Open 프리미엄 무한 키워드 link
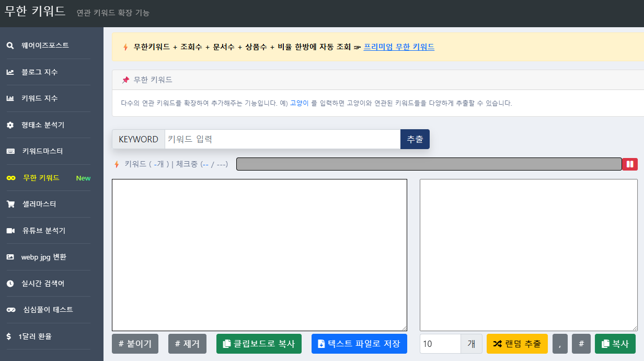This screenshot has height=361, width=644. 399,47
